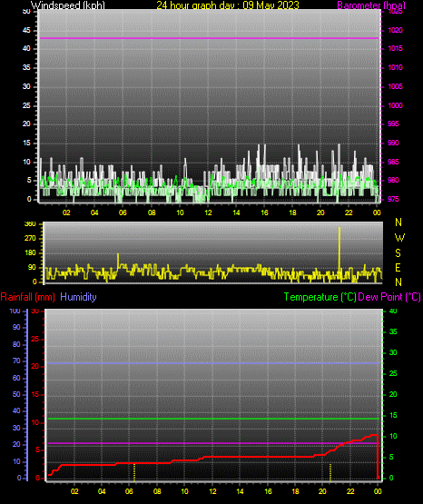The width and height of the screenshot is (423, 504).
Task: Click the 90 value on the wind direction axis
Action: tap(32, 267)
